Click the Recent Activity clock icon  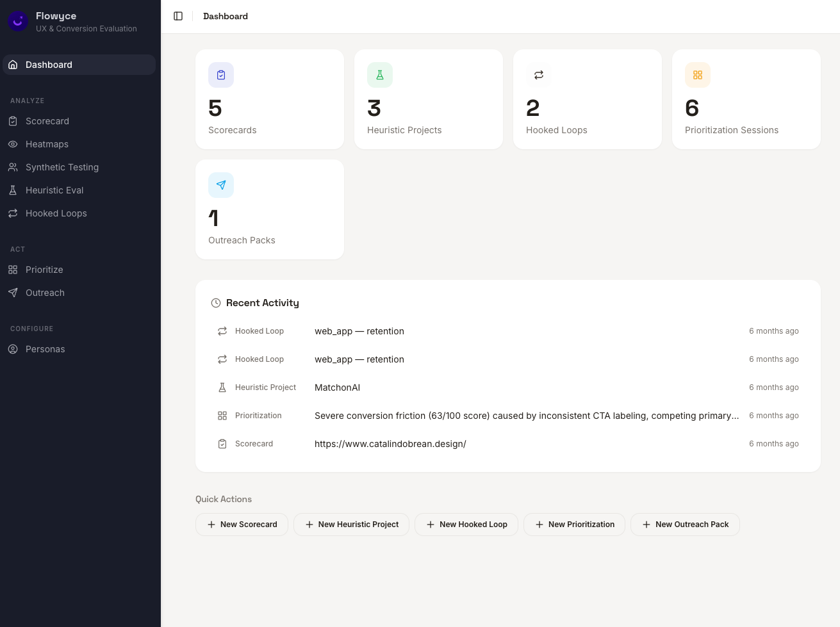(x=216, y=303)
